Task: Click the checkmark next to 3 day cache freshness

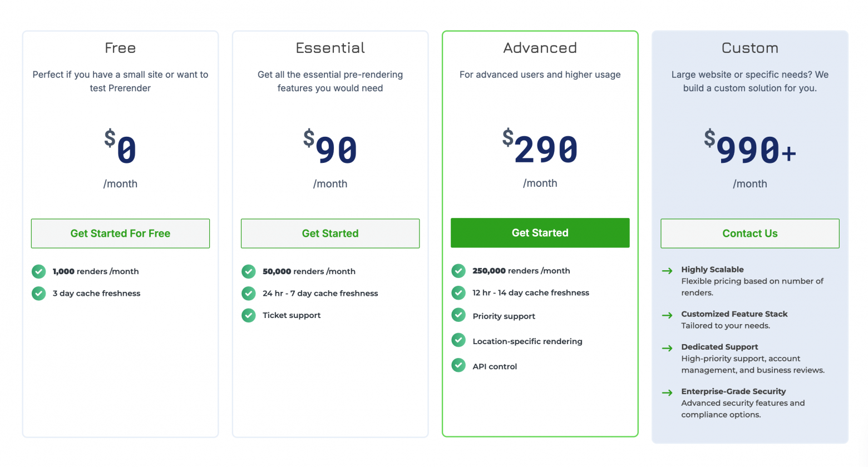Action: [39, 293]
